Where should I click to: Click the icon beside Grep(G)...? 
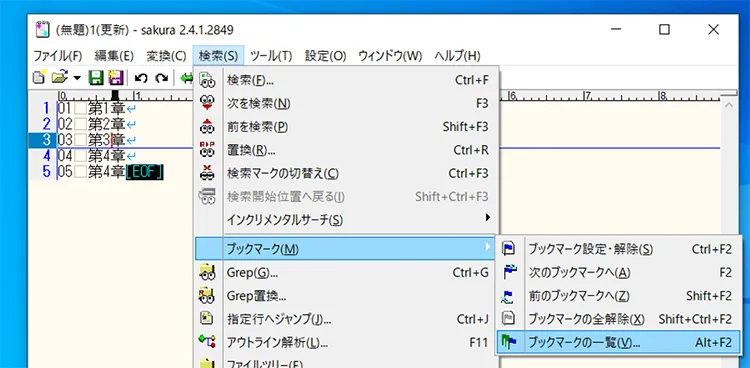pos(208,273)
